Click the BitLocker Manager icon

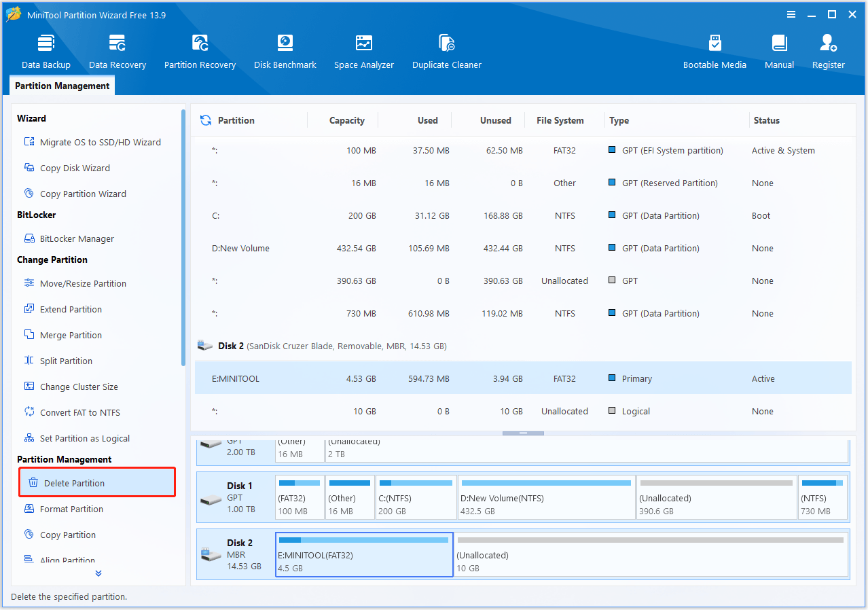click(x=29, y=238)
